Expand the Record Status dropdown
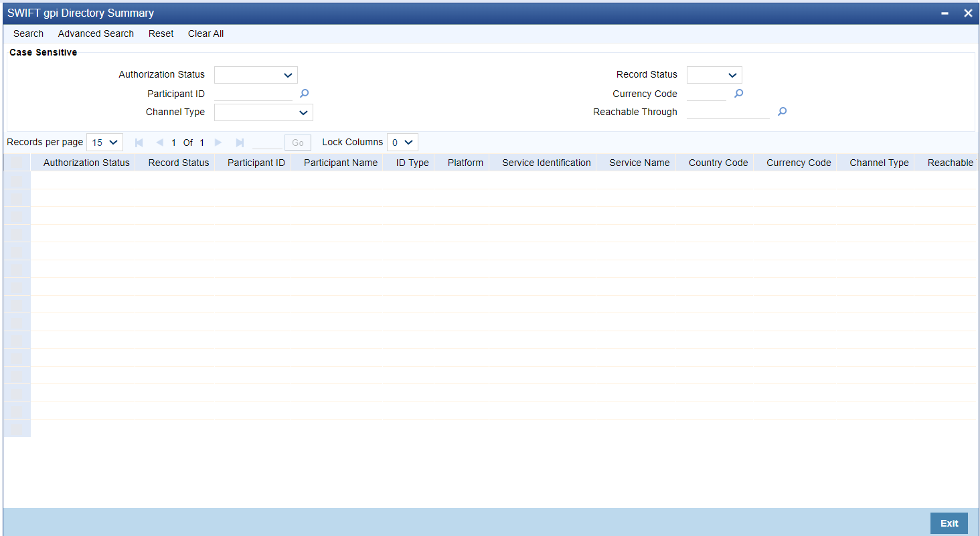Viewport: 980px width, 536px height. coord(714,75)
